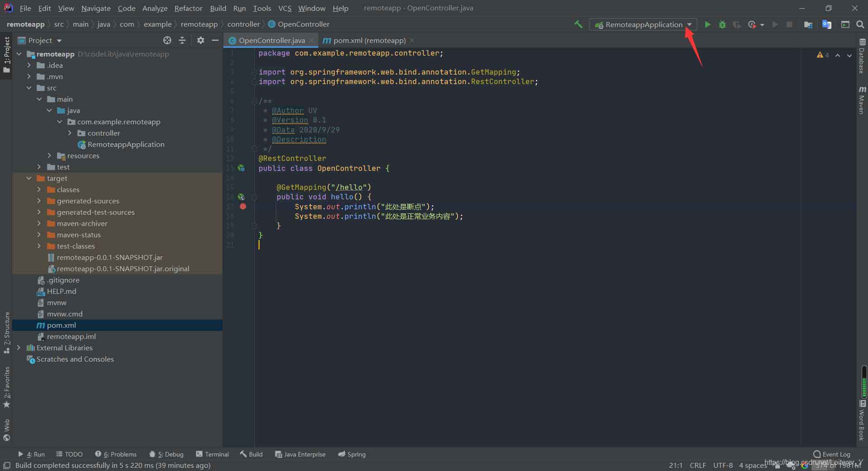Change CRLF line separator in status bar
The image size is (868, 471).
[x=698, y=465]
